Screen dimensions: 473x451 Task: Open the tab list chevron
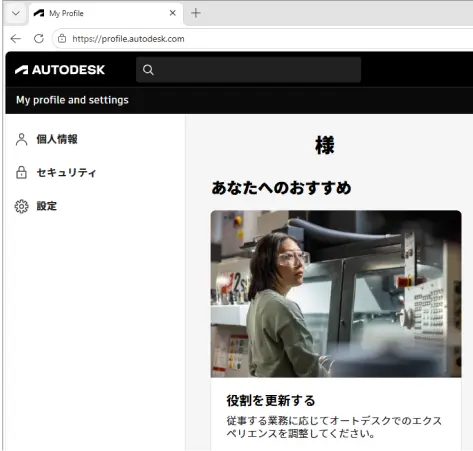pos(16,13)
